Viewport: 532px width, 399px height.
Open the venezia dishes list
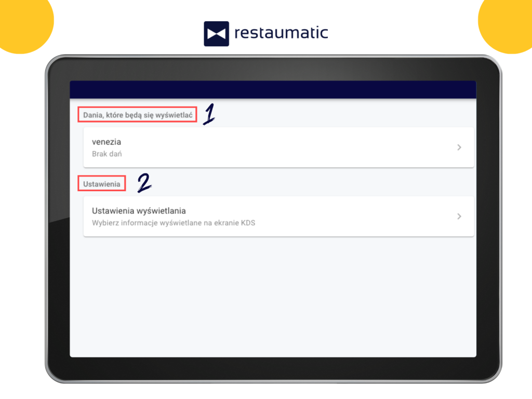tap(278, 148)
